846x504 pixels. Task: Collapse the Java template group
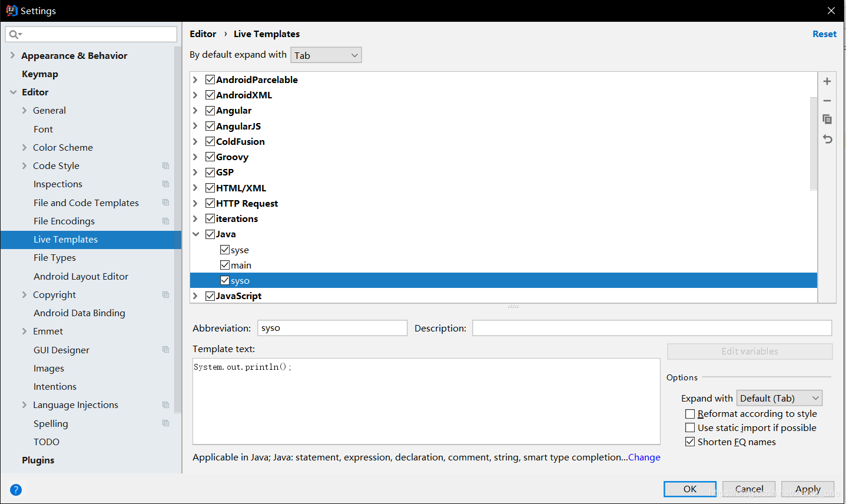click(x=195, y=234)
